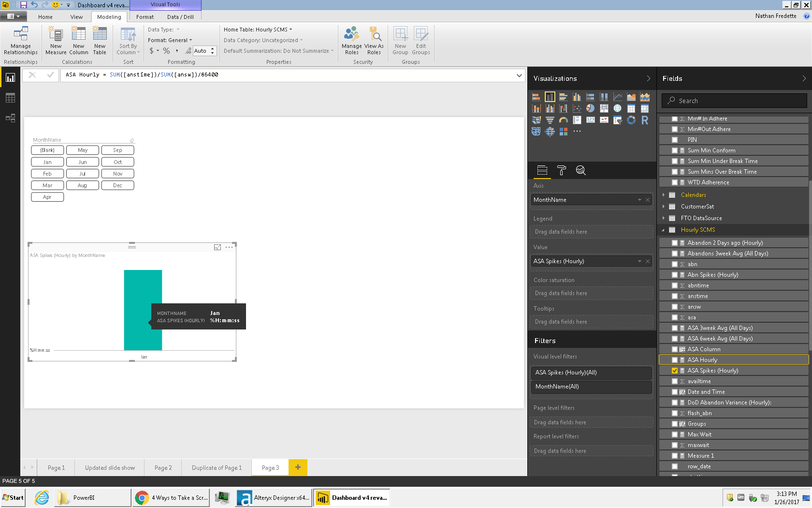Switch to Relationships view in left sidebar
This screenshot has width=812, height=508.
[x=10, y=118]
